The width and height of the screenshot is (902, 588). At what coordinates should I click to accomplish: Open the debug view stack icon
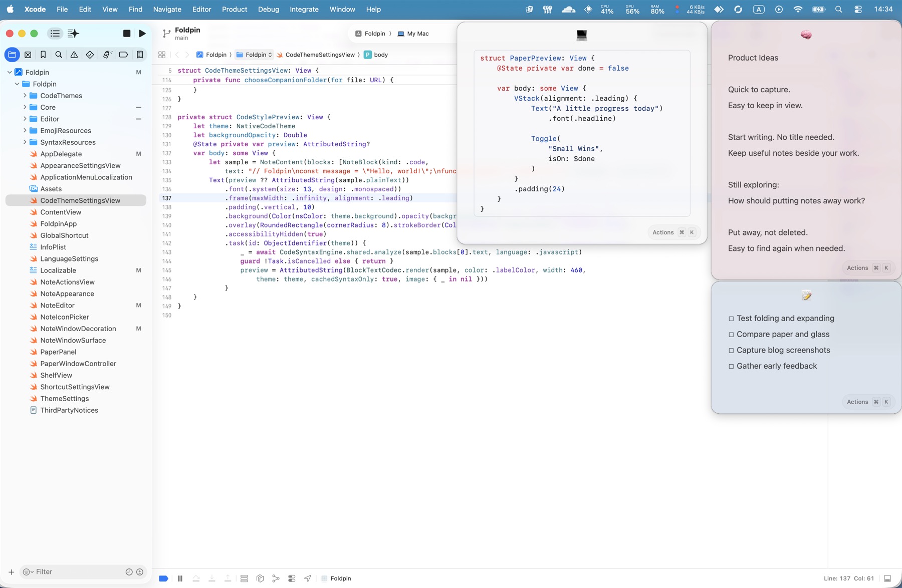tap(244, 578)
